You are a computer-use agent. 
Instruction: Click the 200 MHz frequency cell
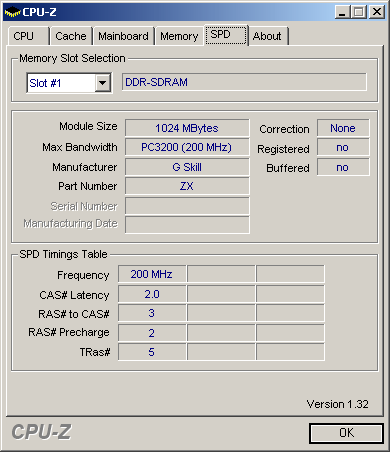pos(152,274)
